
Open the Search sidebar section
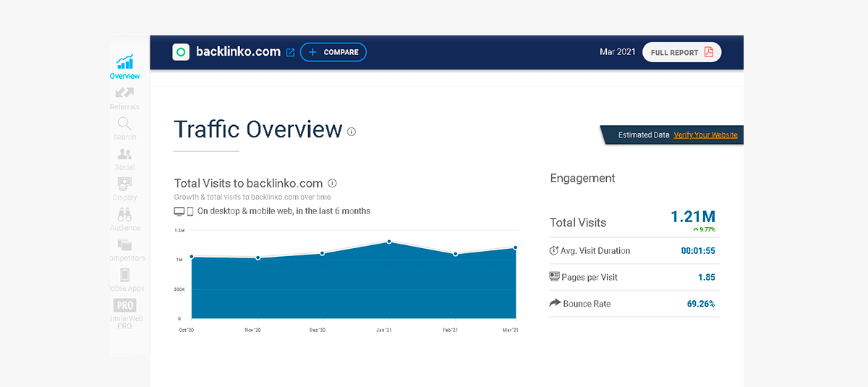point(124,129)
